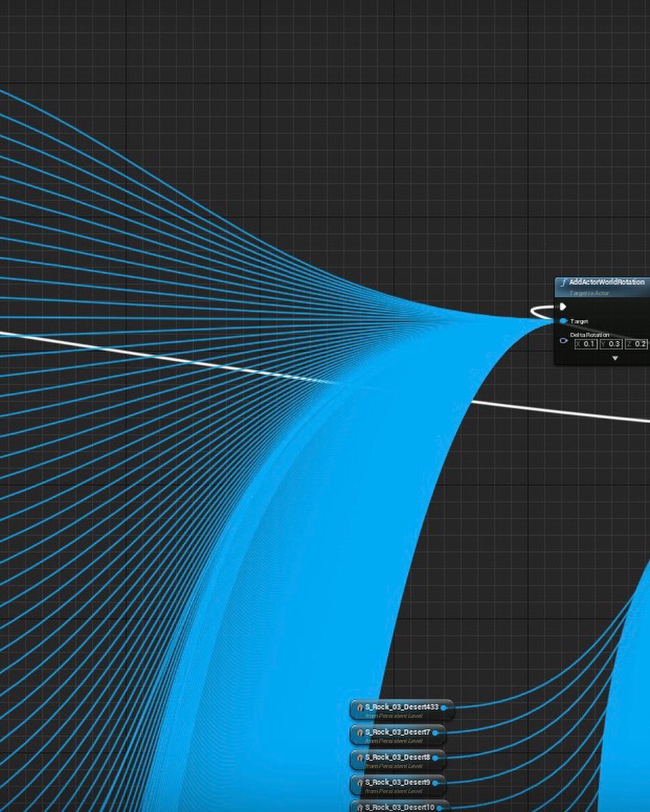Click the output pin of S_Rock_03_Desert7
Image resolution: width=650 pixels, height=812 pixels.
pos(435,733)
